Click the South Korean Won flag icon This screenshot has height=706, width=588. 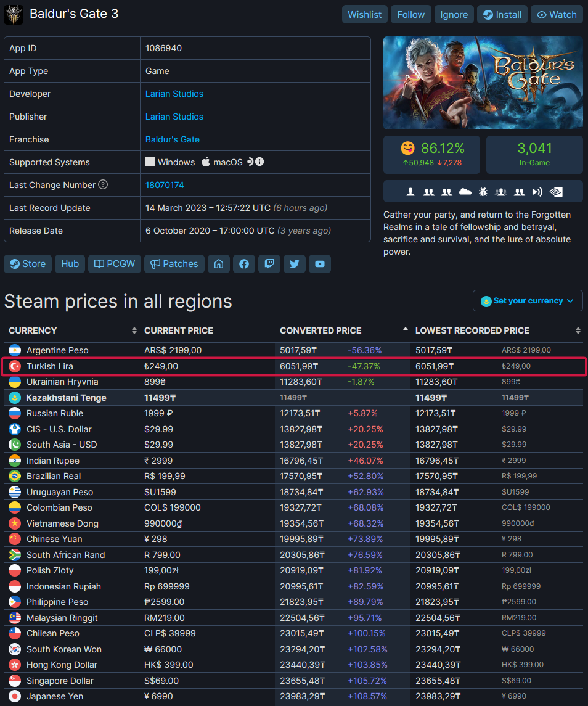(x=15, y=649)
